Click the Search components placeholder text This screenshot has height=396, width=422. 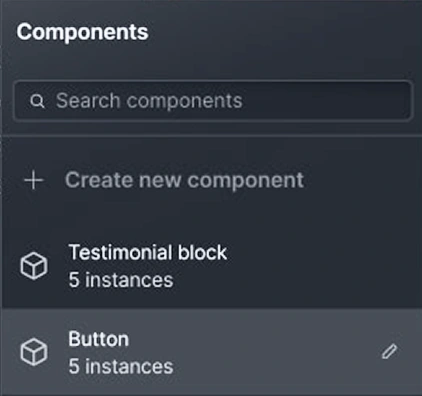click(x=149, y=101)
